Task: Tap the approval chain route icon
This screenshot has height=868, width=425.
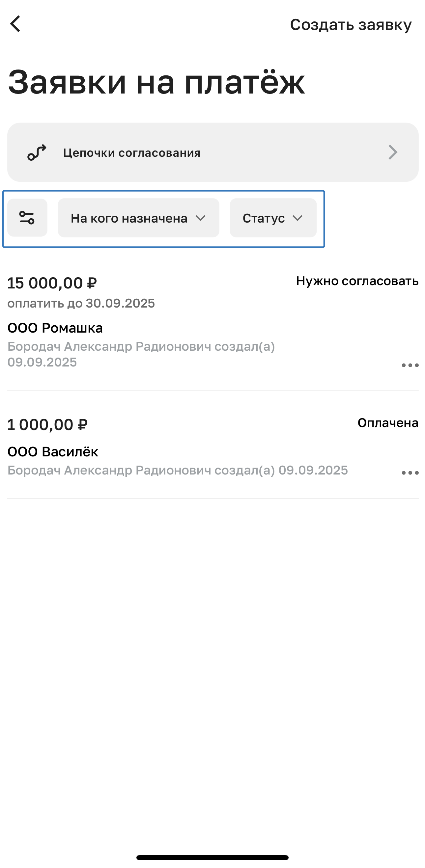Action: (37, 153)
